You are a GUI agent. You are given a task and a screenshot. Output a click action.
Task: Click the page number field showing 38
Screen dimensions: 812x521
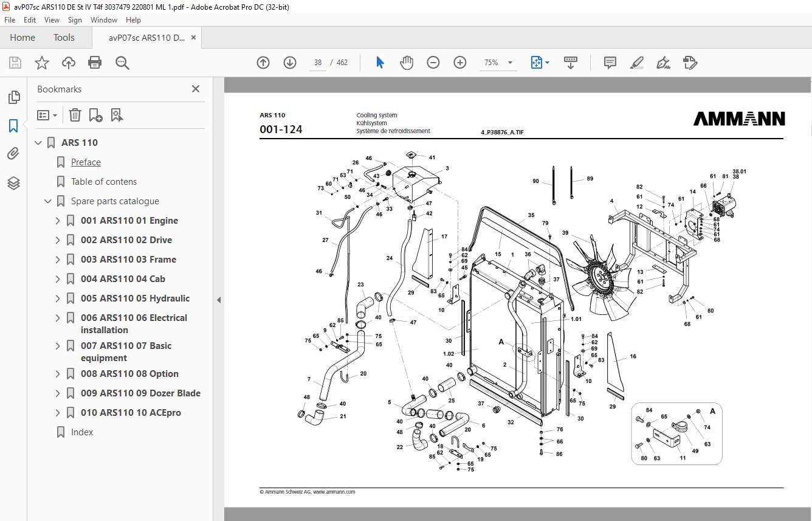pyautogui.click(x=317, y=63)
